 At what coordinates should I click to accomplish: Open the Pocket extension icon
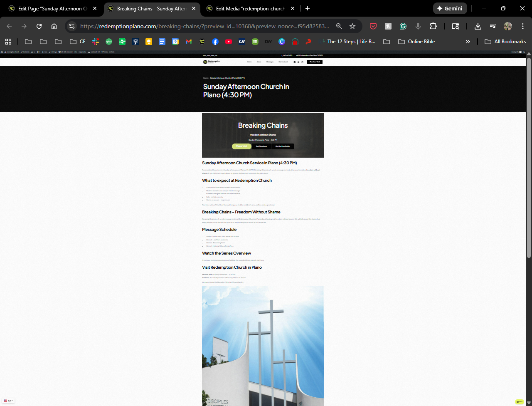pos(373,26)
